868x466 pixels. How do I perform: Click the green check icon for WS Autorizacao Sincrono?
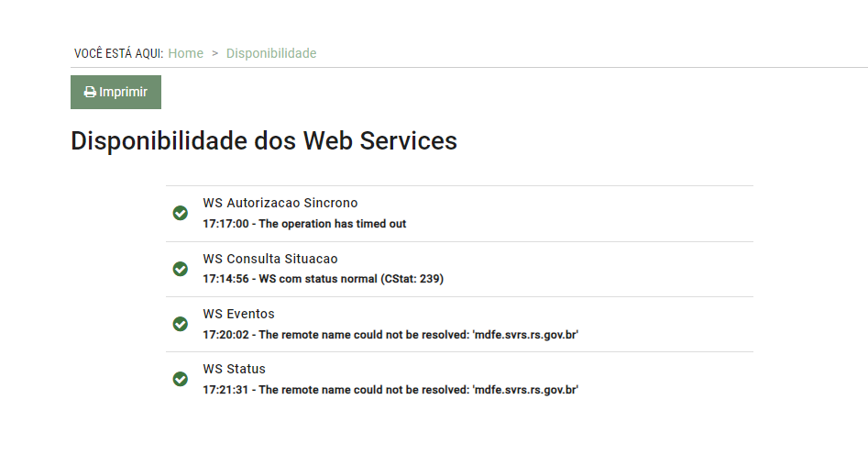click(x=180, y=214)
